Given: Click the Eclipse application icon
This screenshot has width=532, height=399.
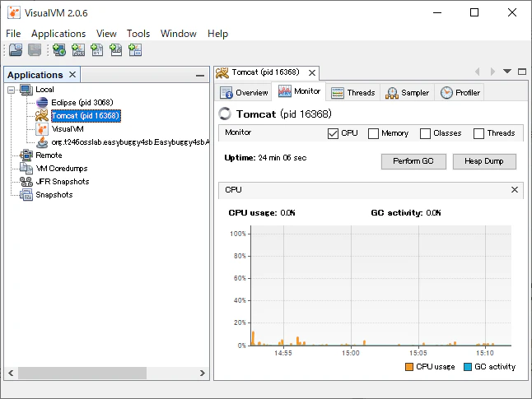Looking at the screenshot, I should (42, 102).
